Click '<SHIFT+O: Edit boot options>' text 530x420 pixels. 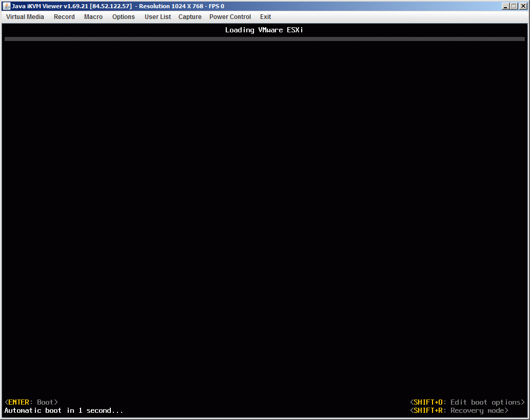(467, 402)
